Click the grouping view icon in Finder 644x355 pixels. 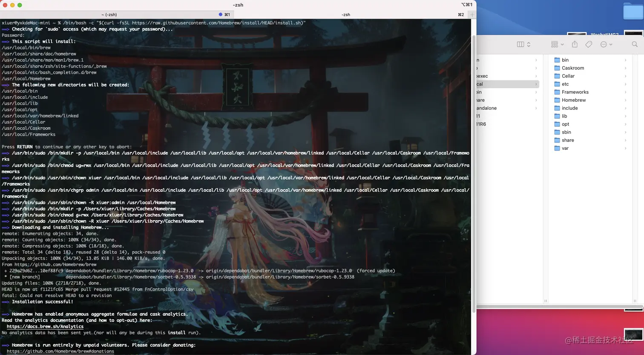tap(554, 44)
